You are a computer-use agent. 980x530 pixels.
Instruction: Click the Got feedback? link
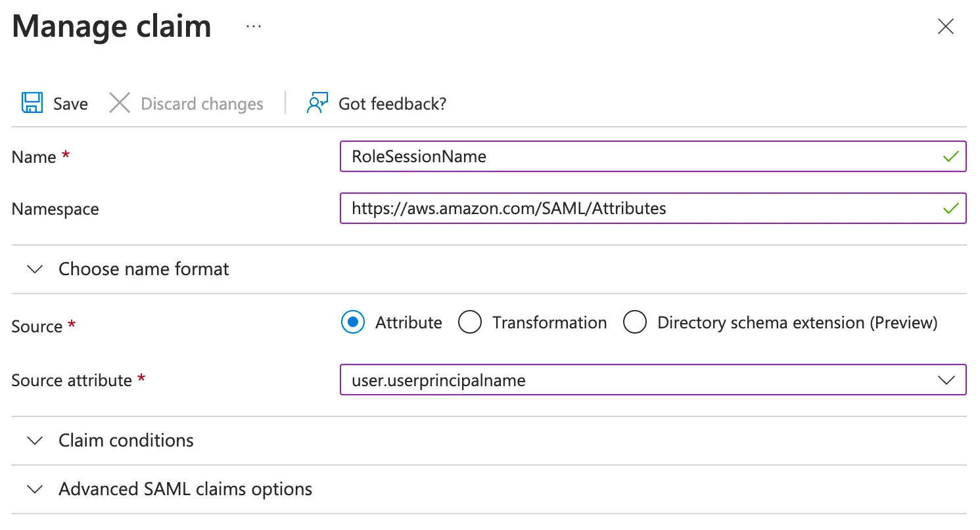click(x=392, y=104)
